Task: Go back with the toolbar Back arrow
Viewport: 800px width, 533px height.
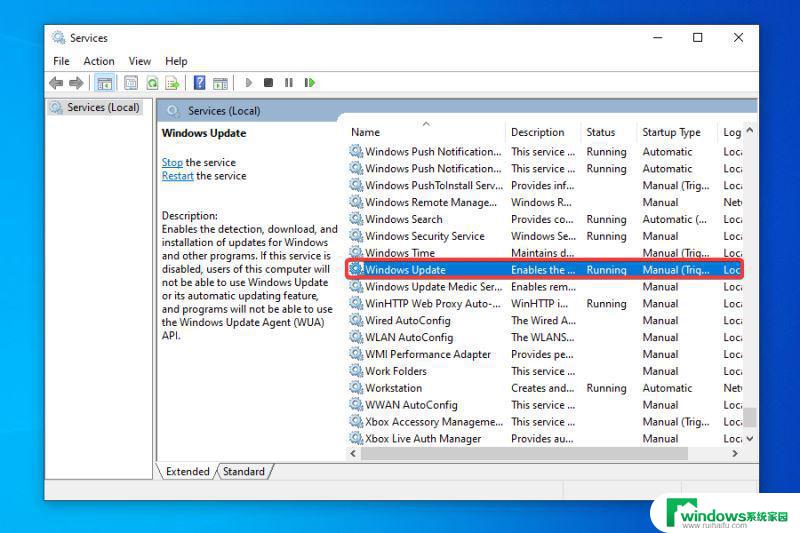Action: point(56,83)
